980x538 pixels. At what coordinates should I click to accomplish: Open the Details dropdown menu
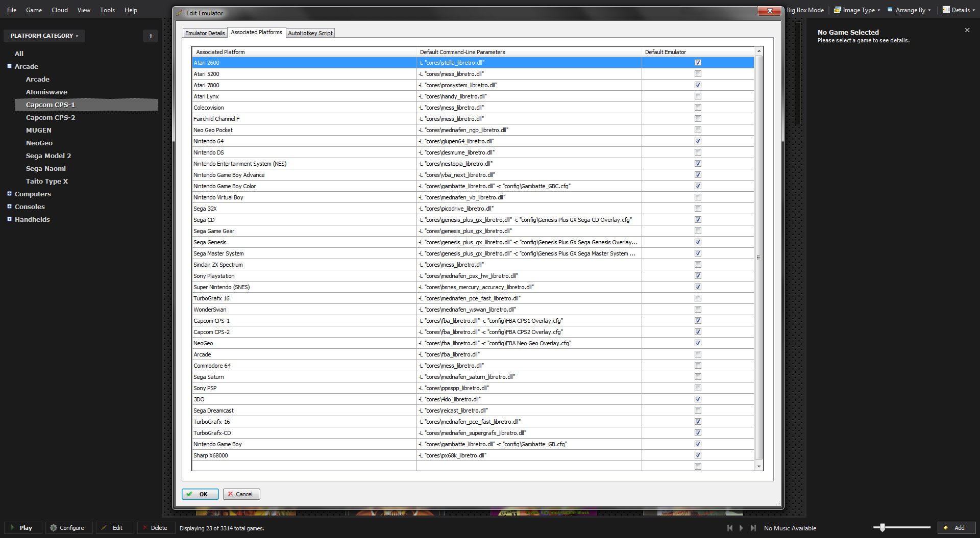click(x=959, y=10)
